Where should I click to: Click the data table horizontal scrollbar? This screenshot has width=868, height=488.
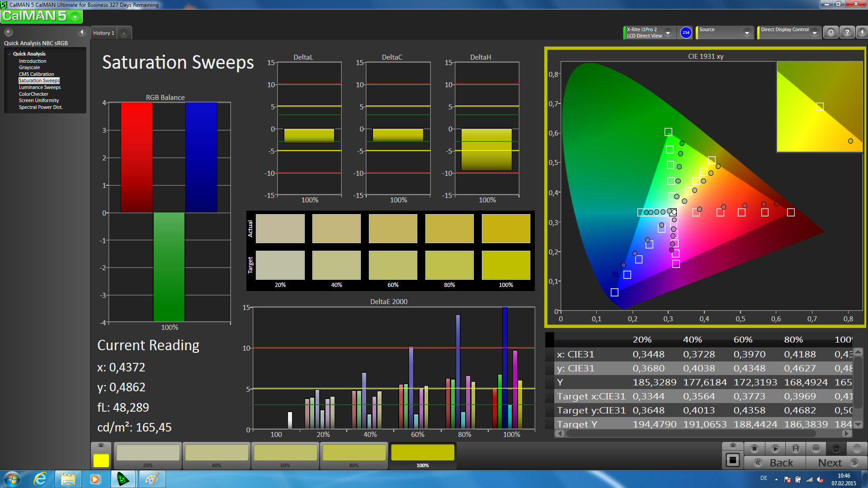coord(691,433)
